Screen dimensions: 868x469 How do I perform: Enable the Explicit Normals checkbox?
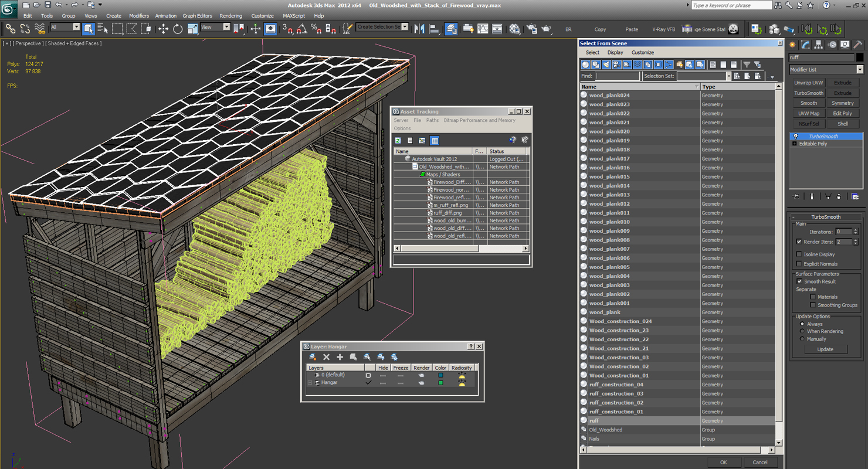pyautogui.click(x=799, y=264)
